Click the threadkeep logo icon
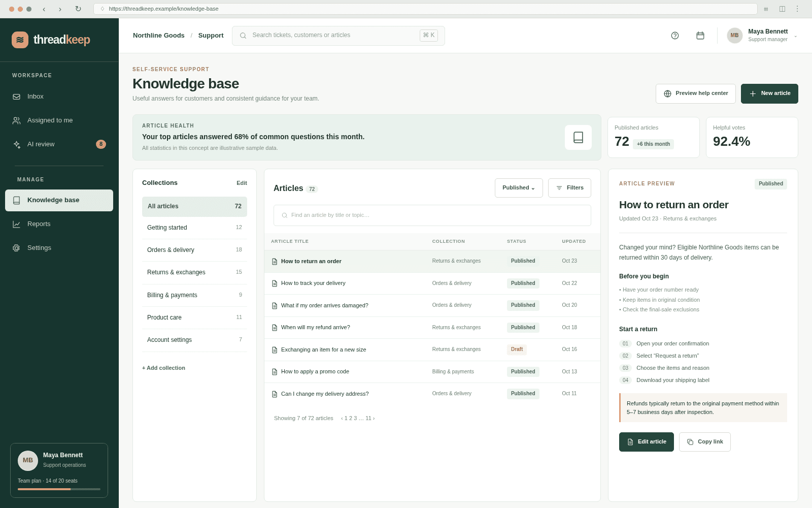The height and width of the screenshot is (508, 812). tap(20, 40)
